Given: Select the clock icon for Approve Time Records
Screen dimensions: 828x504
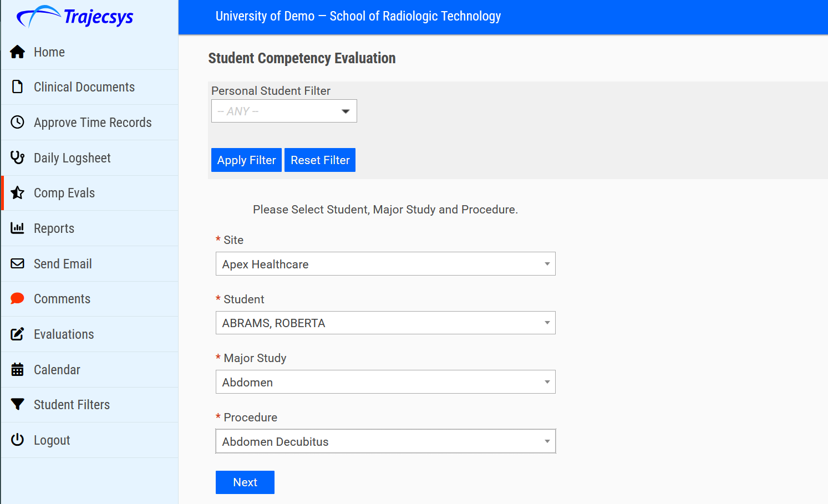Looking at the screenshot, I should pos(17,123).
